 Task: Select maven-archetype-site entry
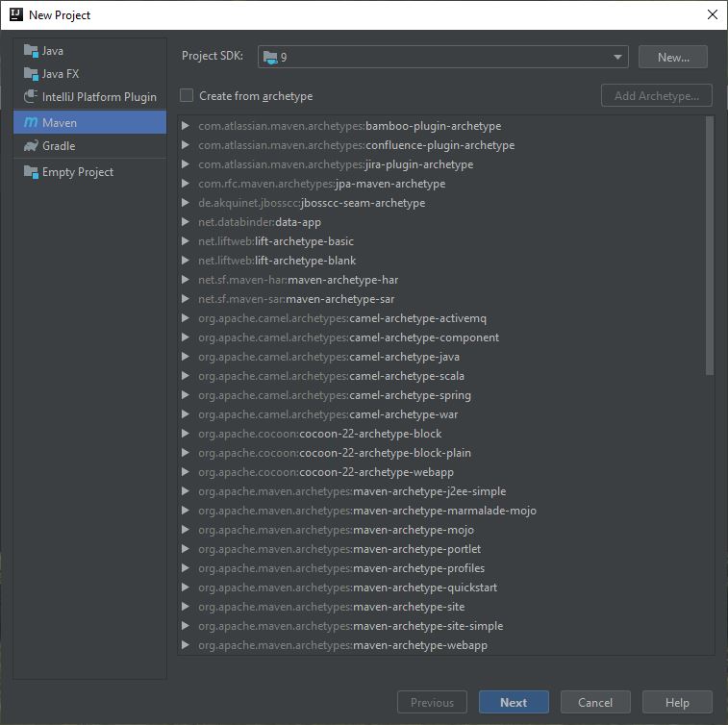pos(332,606)
